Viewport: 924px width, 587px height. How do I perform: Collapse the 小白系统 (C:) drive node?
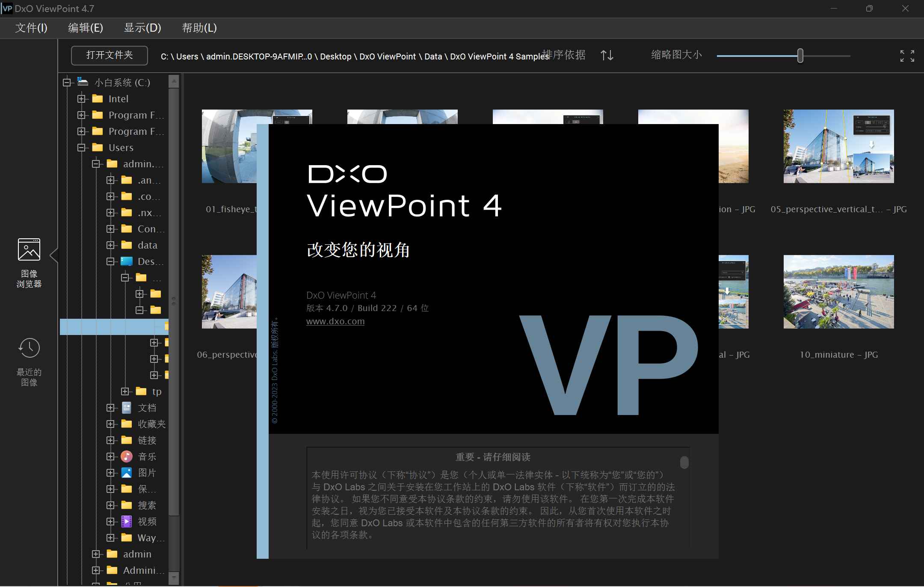pos(67,83)
